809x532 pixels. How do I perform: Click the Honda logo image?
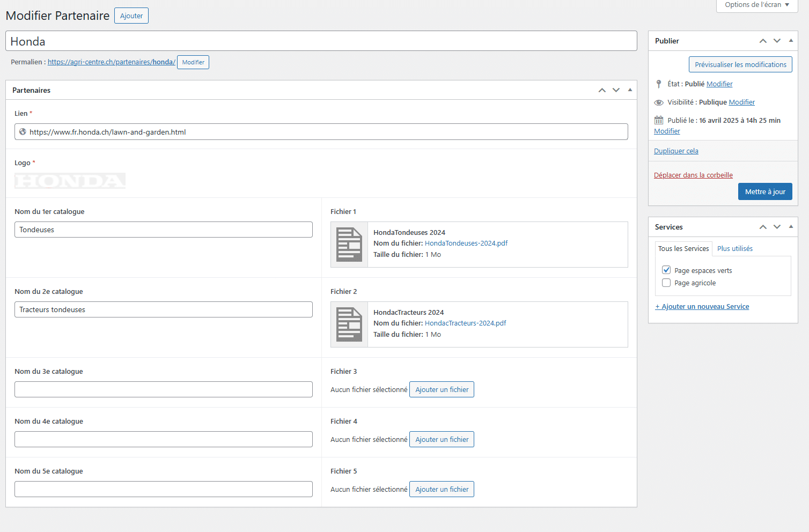[70, 181]
